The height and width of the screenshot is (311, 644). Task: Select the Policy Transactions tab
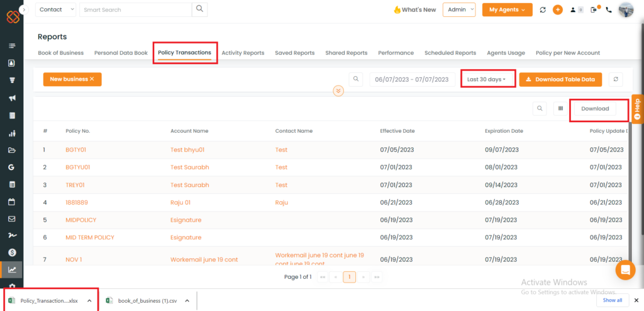[x=185, y=53]
